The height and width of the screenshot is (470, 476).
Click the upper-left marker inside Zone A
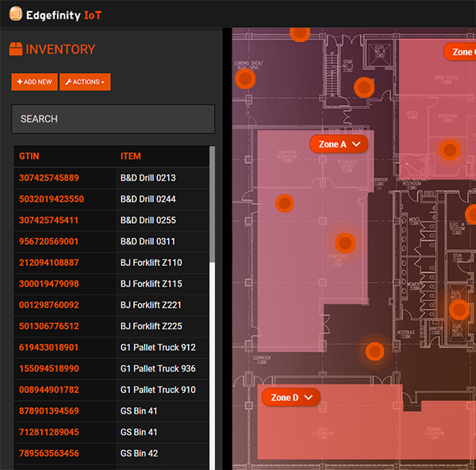(x=285, y=203)
